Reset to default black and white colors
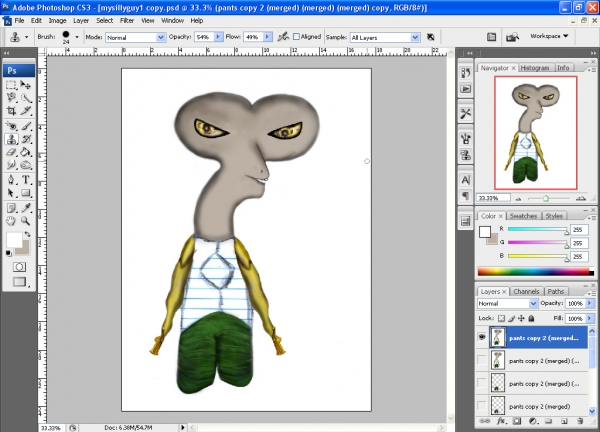Viewport: 600px width, 432px height. pos(8,253)
